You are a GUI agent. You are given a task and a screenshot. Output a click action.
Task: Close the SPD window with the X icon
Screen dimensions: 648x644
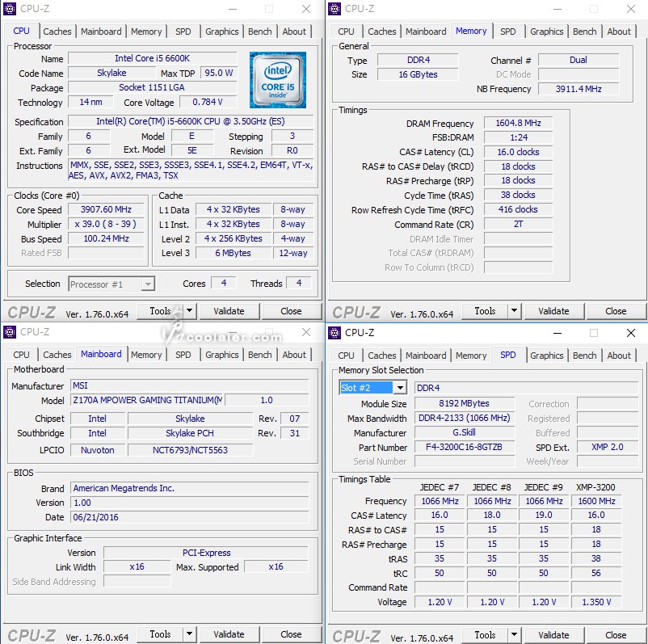point(630,332)
